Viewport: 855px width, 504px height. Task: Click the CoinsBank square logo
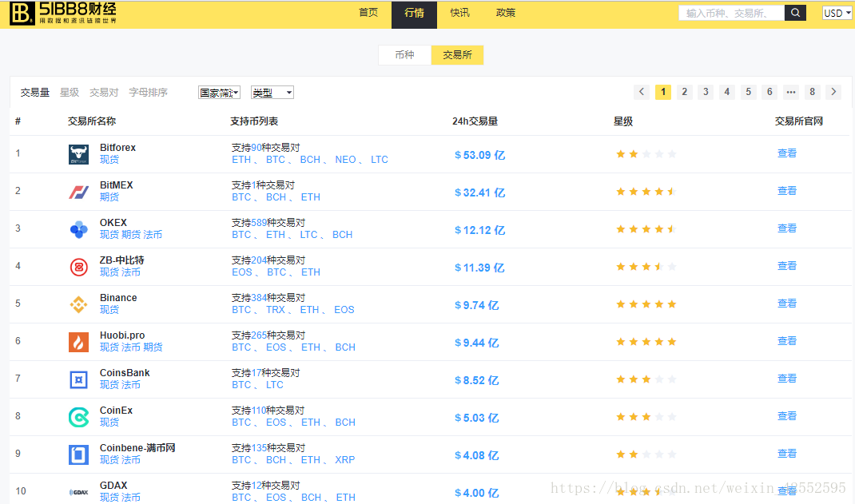78,379
